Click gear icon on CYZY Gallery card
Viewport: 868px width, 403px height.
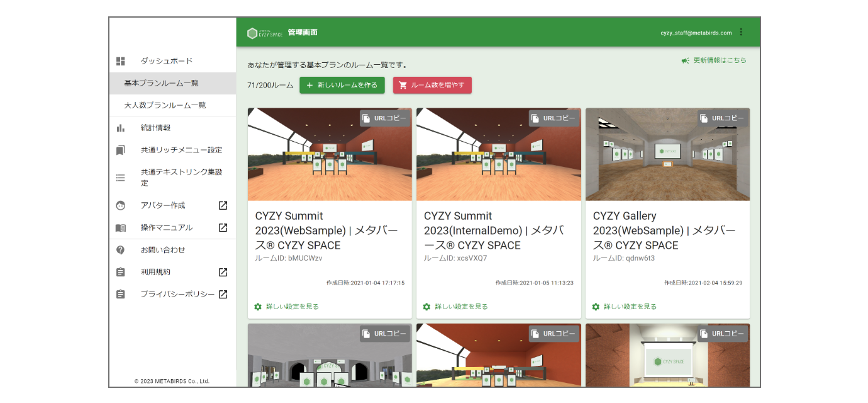pyautogui.click(x=596, y=307)
